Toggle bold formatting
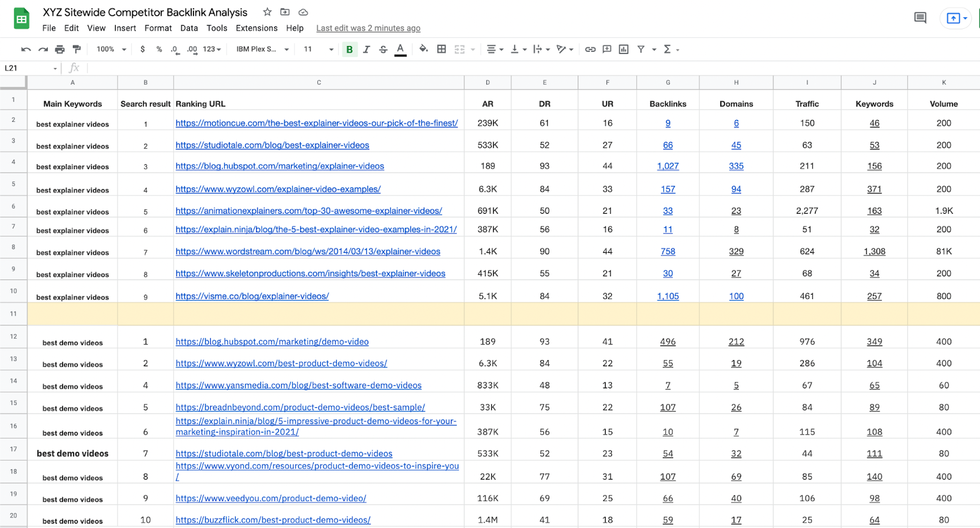980x528 pixels. tap(350, 49)
